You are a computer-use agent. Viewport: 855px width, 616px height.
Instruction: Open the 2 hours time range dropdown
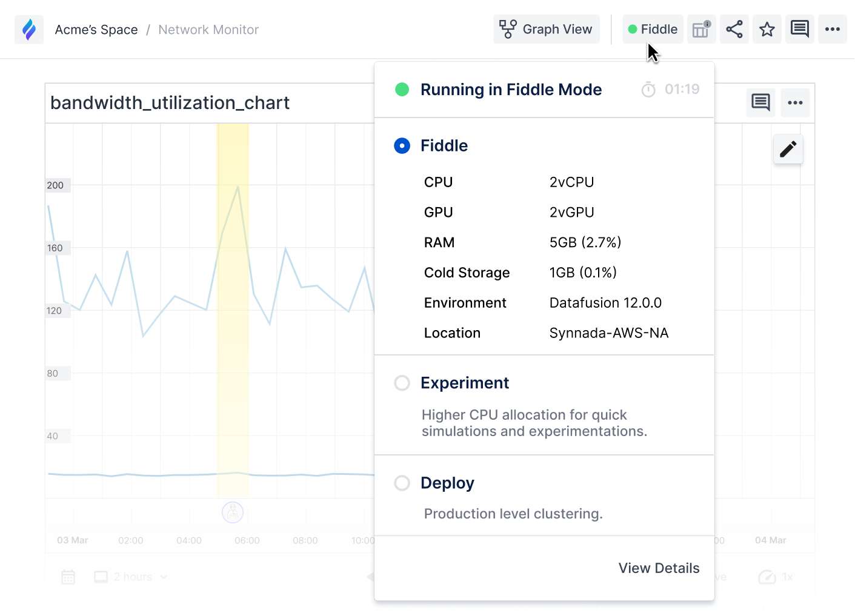click(x=130, y=577)
